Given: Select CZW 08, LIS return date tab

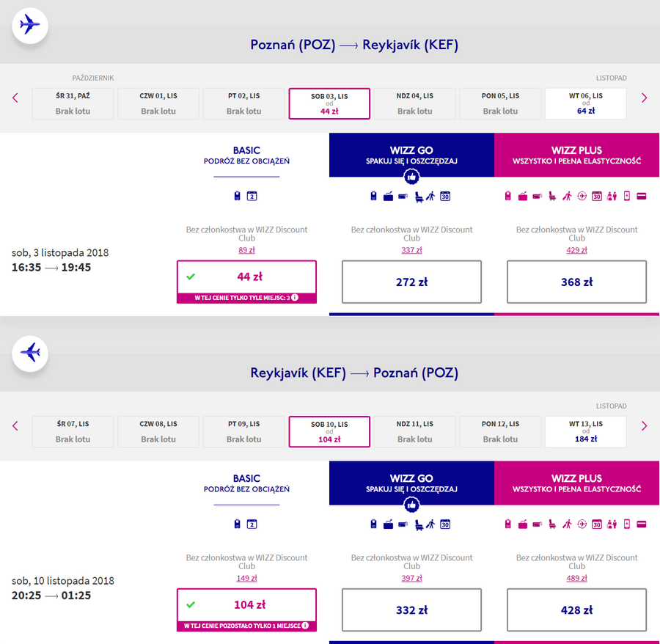Looking at the screenshot, I should click(158, 431).
